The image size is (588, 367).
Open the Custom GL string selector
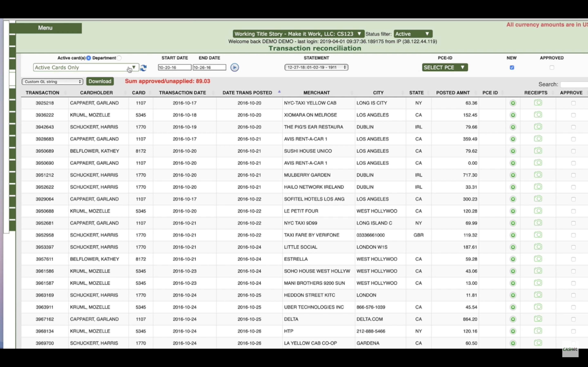pyautogui.click(x=52, y=82)
